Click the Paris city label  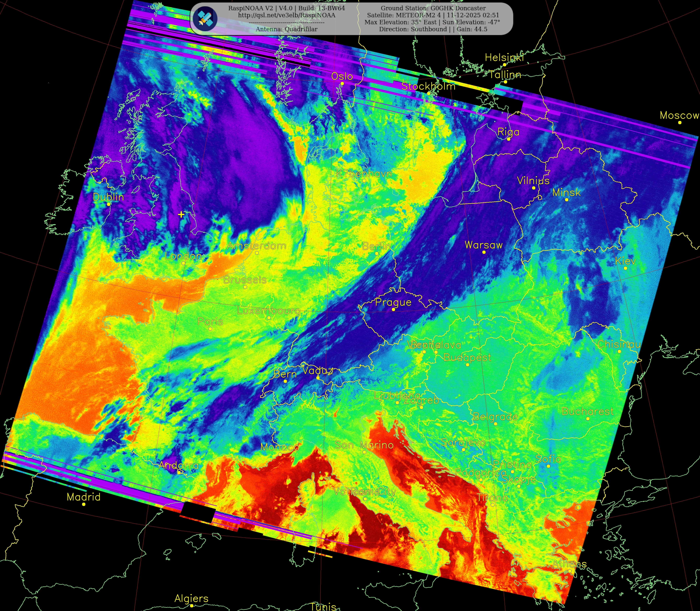click(x=210, y=322)
